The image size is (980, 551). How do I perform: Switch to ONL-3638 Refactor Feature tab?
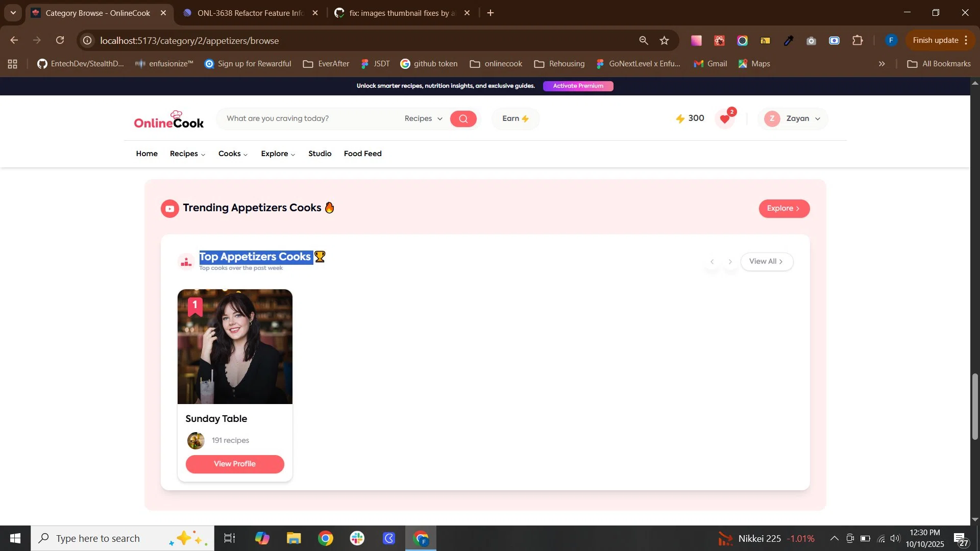(250, 13)
